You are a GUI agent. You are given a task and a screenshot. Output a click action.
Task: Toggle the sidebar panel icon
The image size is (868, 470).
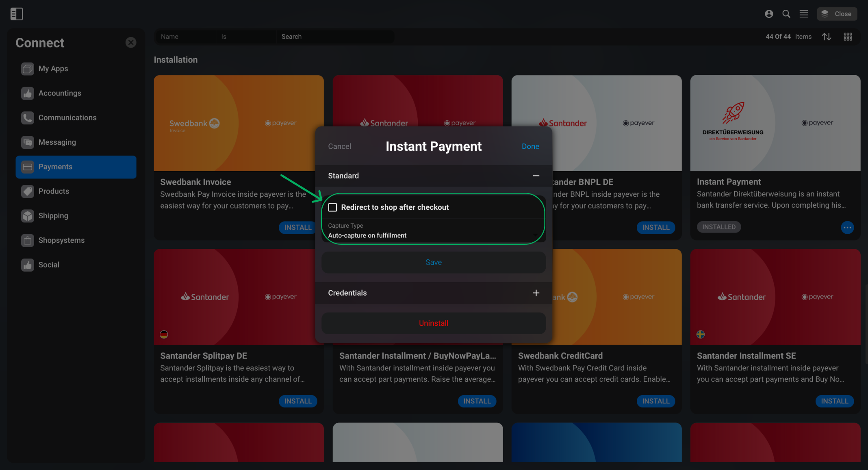pyautogui.click(x=17, y=14)
